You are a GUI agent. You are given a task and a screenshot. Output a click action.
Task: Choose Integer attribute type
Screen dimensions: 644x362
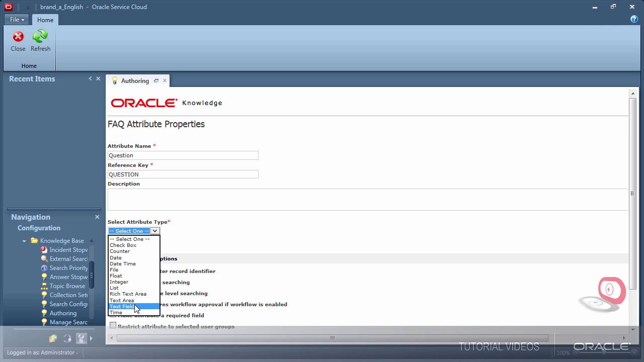(134, 282)
